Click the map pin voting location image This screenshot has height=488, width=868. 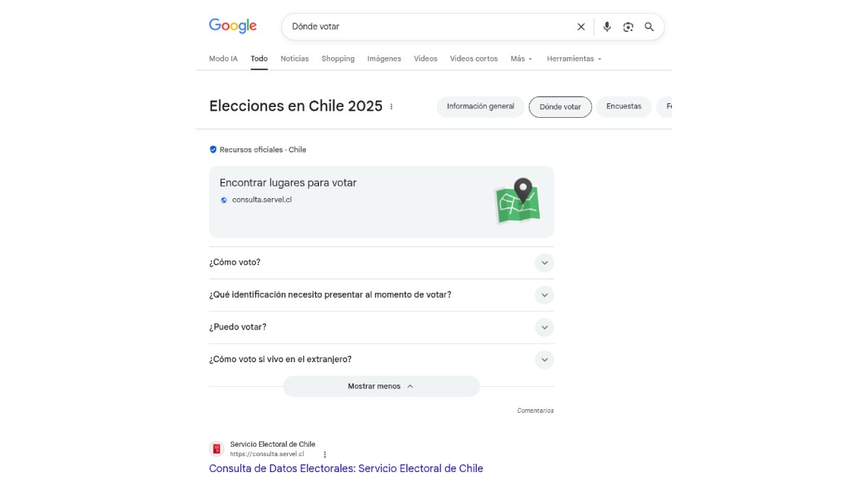518,201
